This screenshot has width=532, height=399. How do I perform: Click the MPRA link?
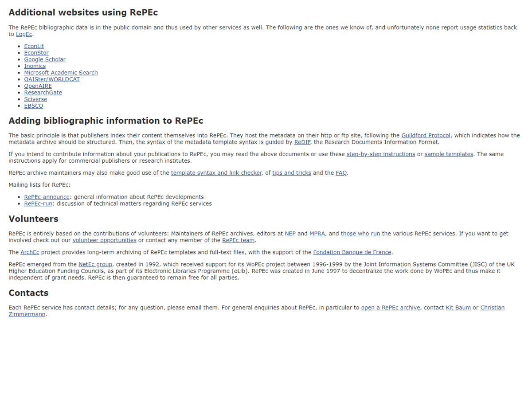tap(317, 234)
